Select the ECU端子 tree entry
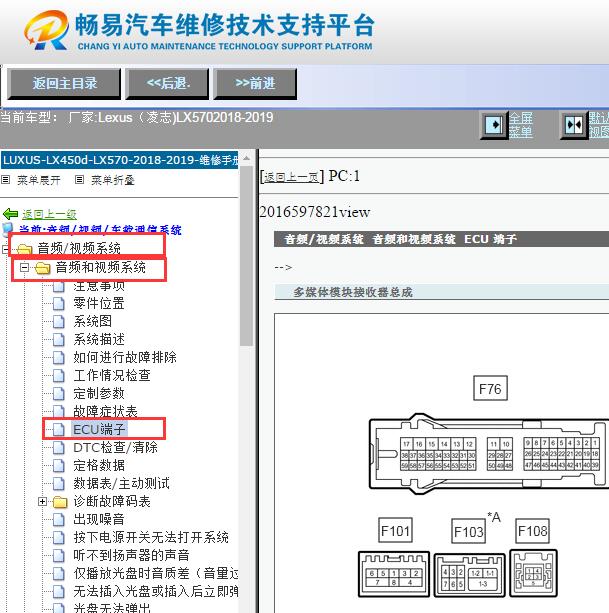 99,429
